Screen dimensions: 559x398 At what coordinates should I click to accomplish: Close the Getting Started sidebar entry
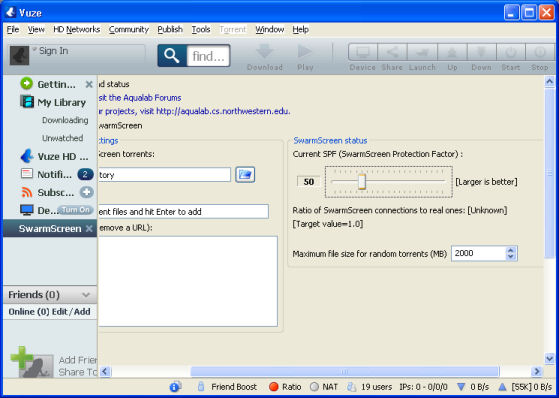[x=89, y=85]
